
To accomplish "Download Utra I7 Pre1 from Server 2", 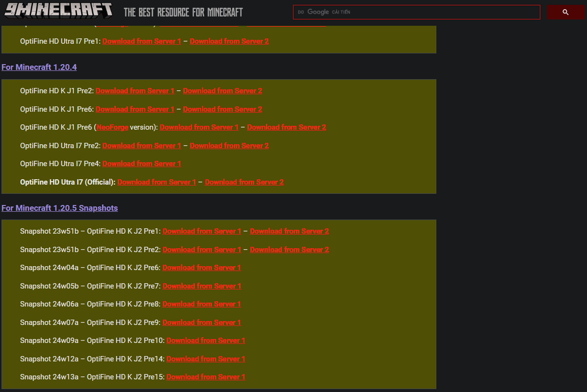I will pyautogui.click(x=229, y=41).
